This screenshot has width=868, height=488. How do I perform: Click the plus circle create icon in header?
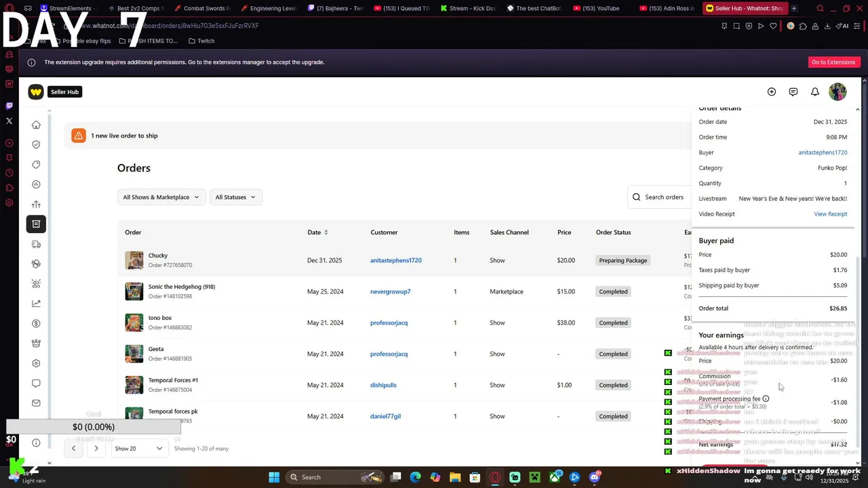772,91
